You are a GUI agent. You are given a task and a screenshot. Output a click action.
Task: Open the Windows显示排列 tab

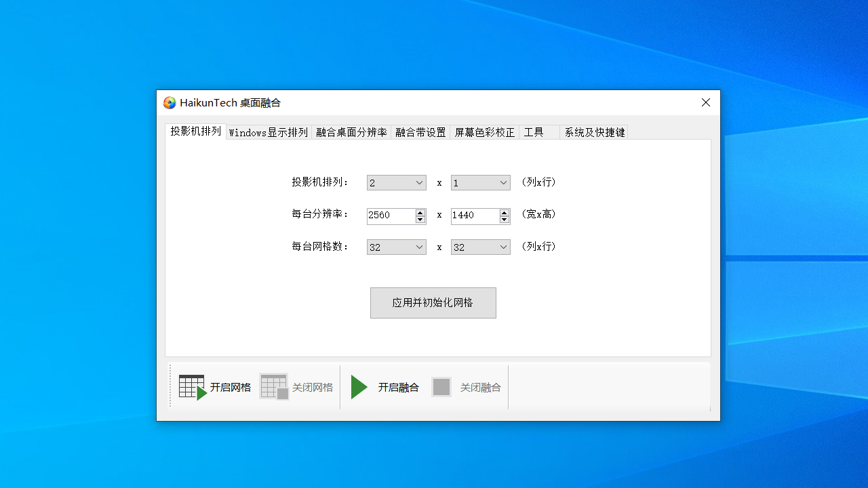point(269,132)
